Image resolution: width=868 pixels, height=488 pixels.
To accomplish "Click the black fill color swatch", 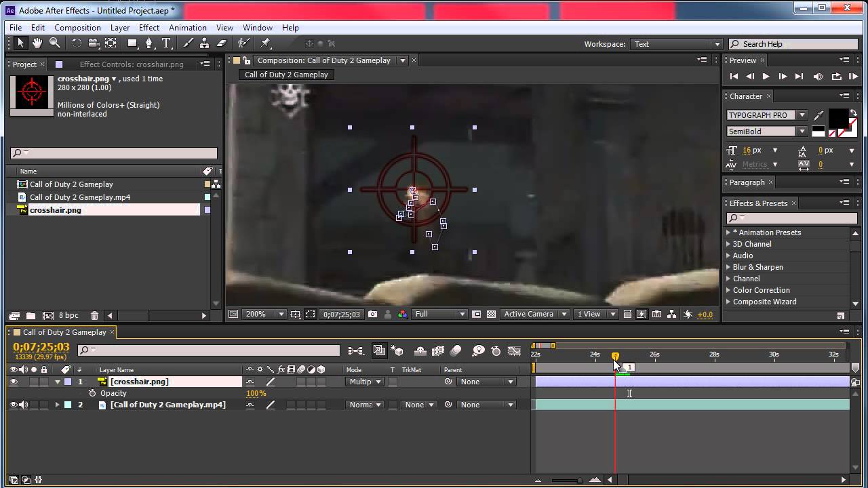I will tap(838, 118).
